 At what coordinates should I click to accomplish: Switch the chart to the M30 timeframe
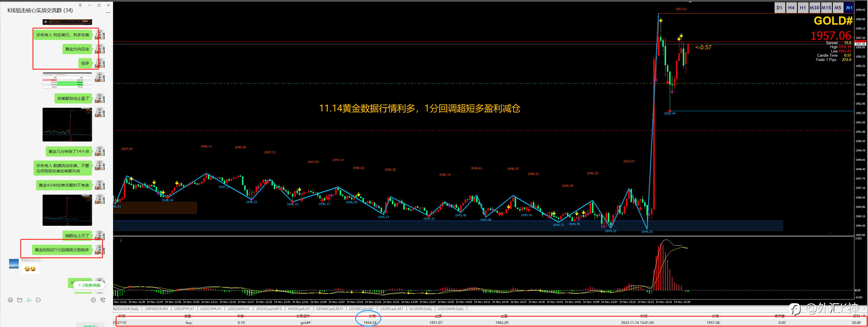pos(814,8)
